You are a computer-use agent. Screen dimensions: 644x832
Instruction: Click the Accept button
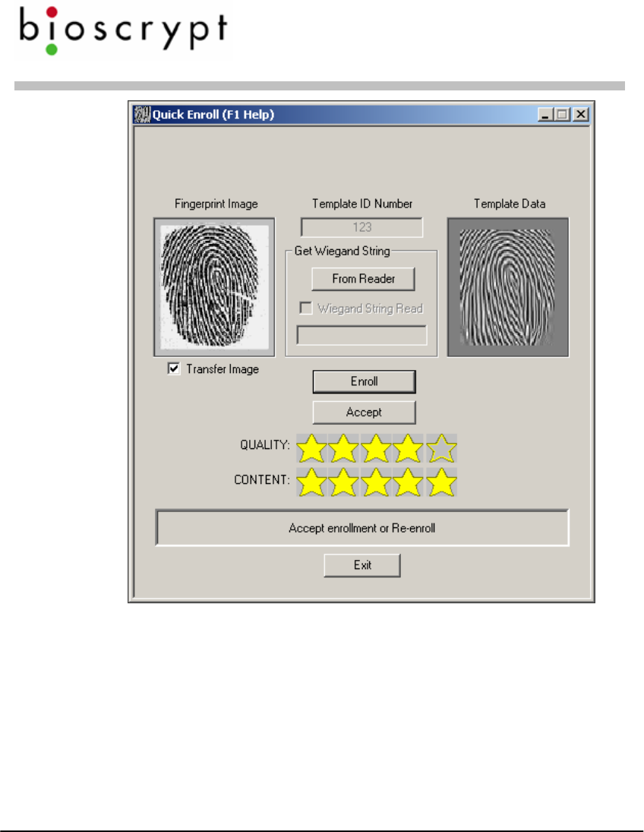364,413
